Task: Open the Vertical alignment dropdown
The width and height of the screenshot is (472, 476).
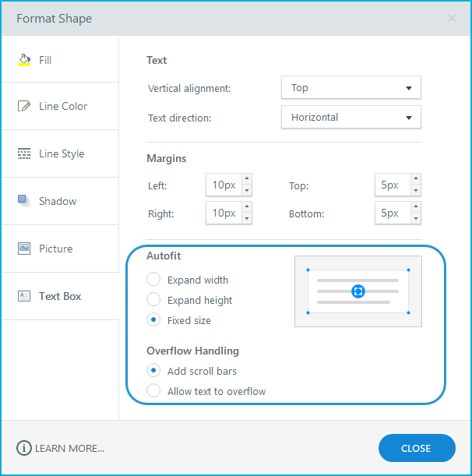Action: pos(351,88)
